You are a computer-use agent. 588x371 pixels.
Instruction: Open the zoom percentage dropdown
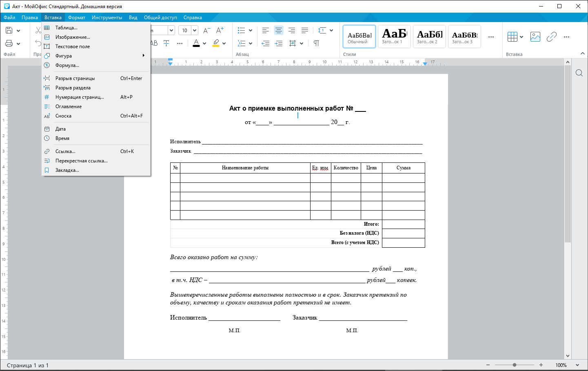click(577, 365)
